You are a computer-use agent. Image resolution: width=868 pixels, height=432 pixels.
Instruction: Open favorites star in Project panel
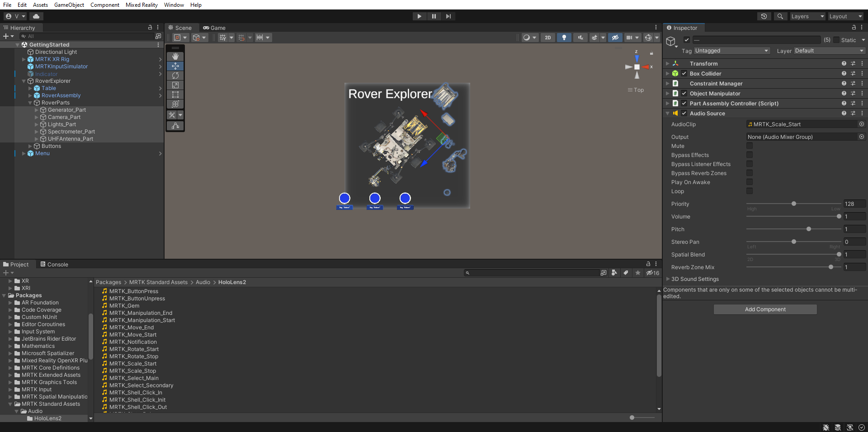(638, 273)
